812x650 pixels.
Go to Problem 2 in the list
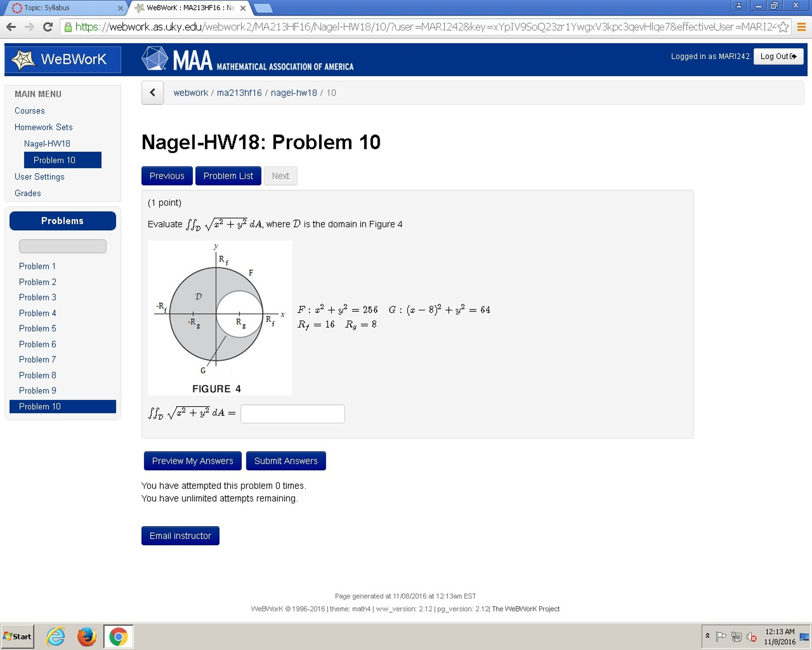[x=38, y=282]
